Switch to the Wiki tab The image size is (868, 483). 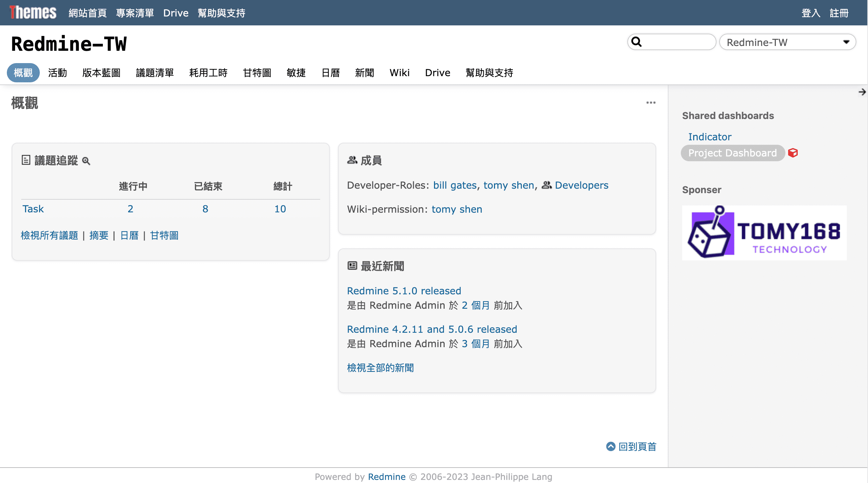click(x=400, y=73)
